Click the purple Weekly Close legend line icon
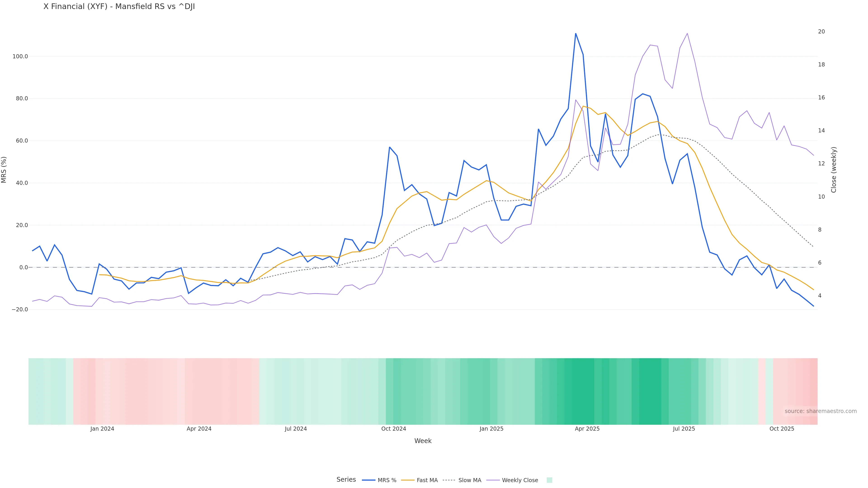 click(x=493, y=480)
